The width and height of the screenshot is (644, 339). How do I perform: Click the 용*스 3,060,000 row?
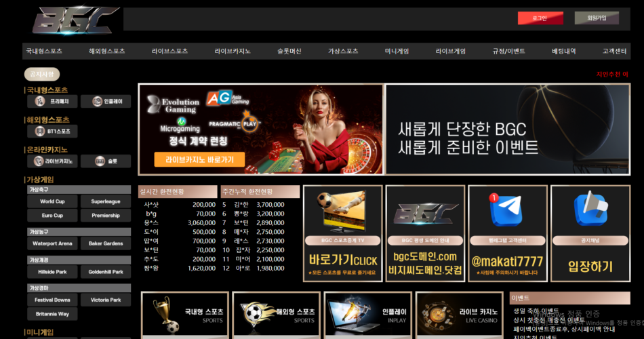pyautogui.click(x=179, y=222)
